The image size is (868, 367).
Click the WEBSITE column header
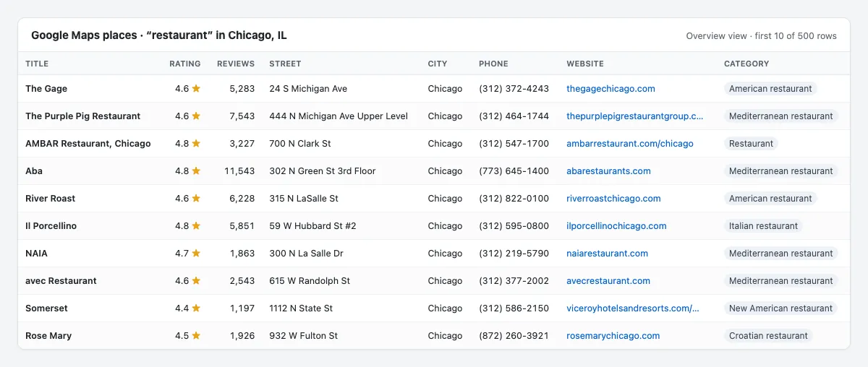pyautogui.click(x=585, y=64)
